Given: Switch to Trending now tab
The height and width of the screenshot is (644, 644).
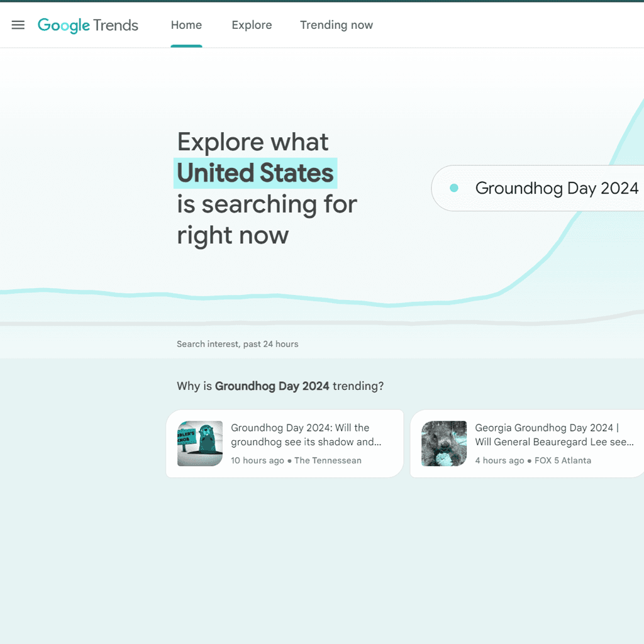Looking at the screenshot, I should click(336, 25).
